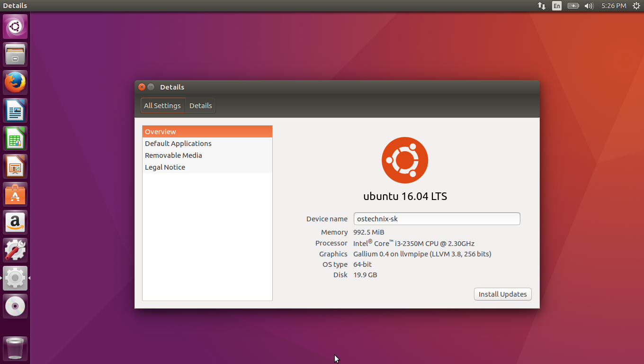Screen dimensions: 644x364
Task: Launch Firefox from the launcher
Action: tap(15, 82)
